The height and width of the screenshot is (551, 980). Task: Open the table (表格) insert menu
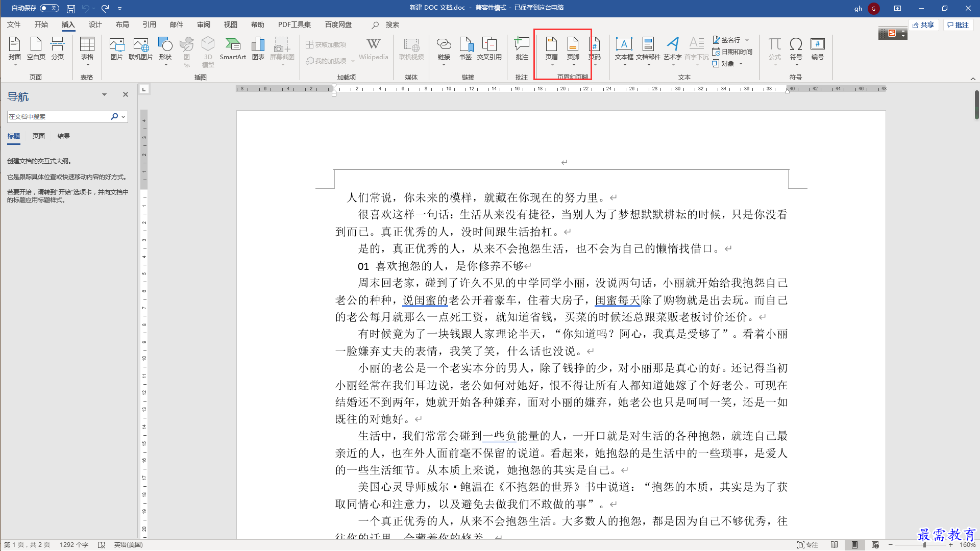(x=87, y=50)
